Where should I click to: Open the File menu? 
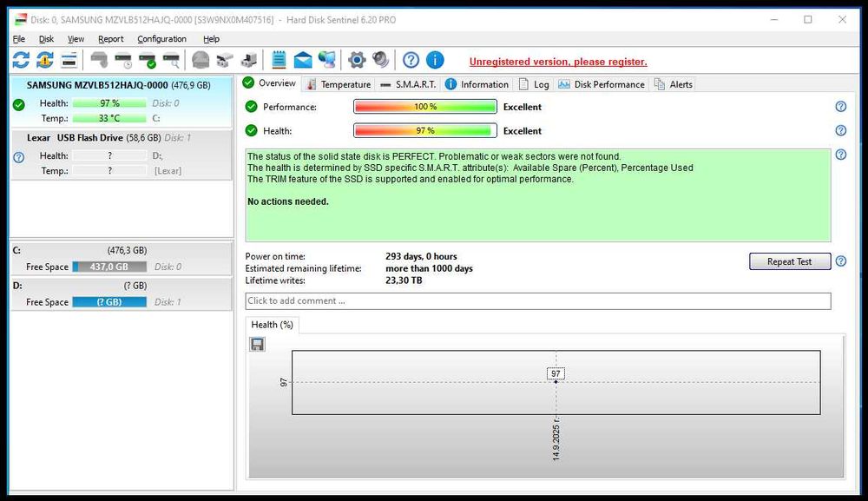(x=19, y=39)
